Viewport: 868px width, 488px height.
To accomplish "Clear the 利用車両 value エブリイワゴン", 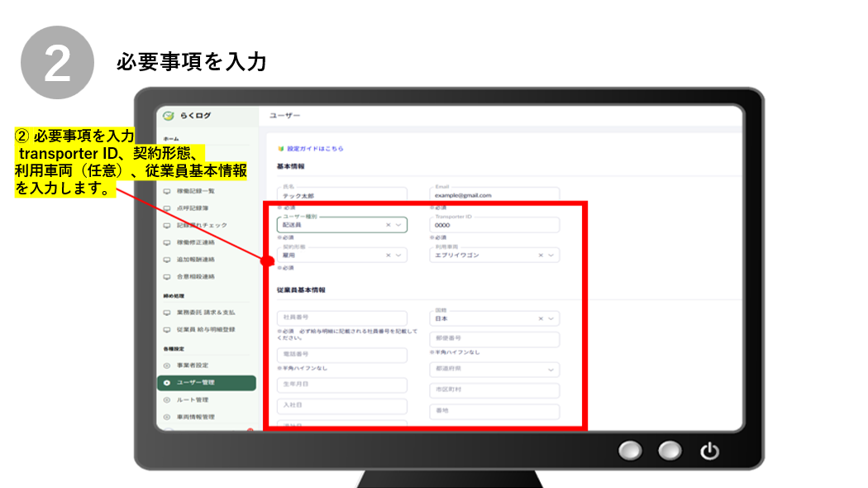I will (541, 256).
